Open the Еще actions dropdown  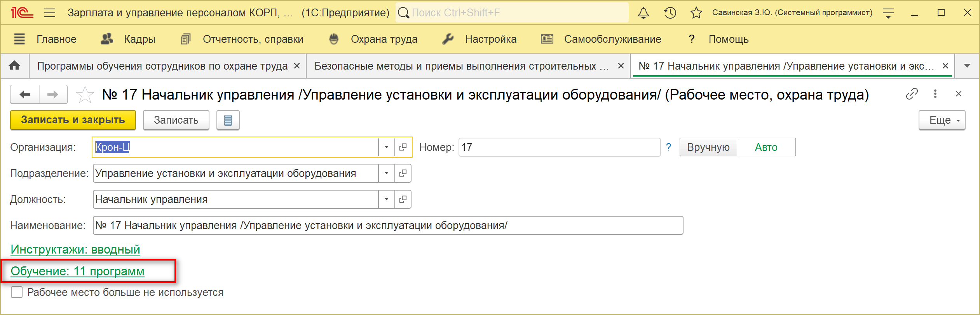tap(942, 120)
